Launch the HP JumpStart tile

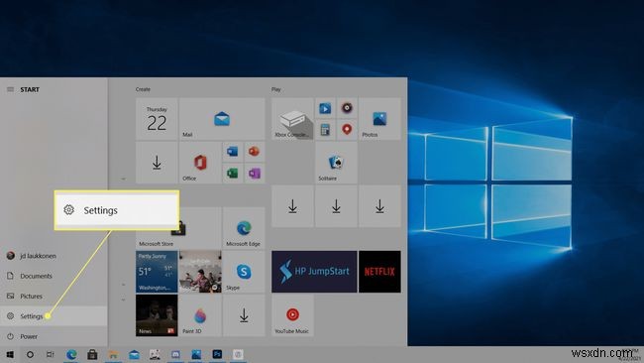[x=314, y=272]
